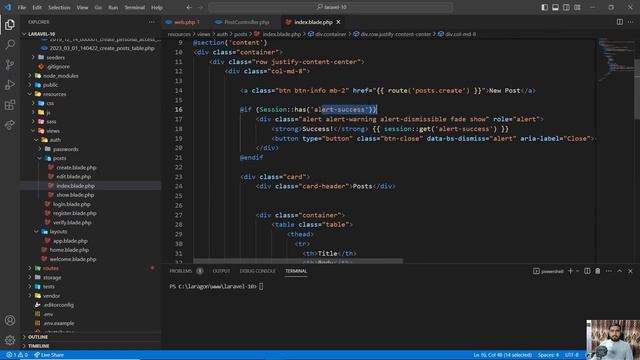
Task: Open the Terminal menu
Action: [135, 7]
